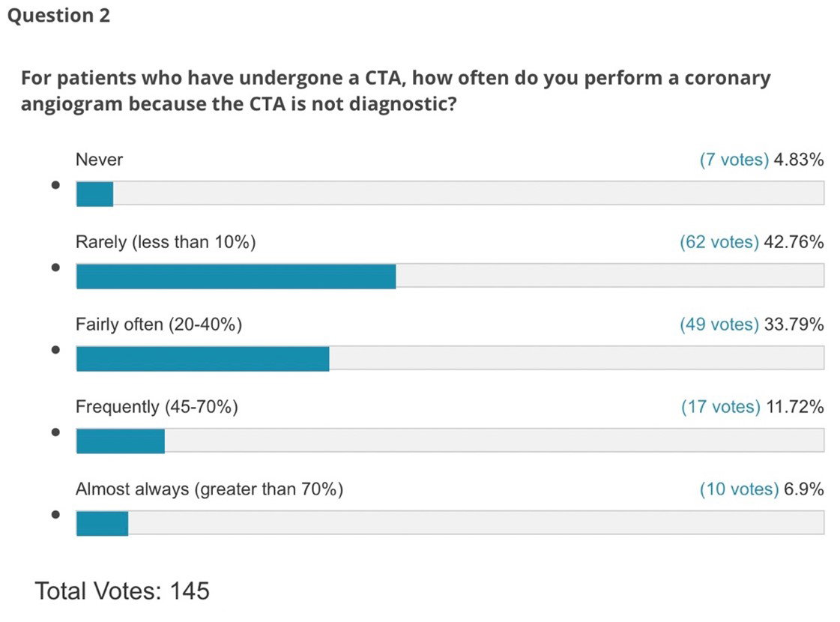840x622 pixels.
Task: Click the Almost always (greater than 70%) label
Action: 209,489
